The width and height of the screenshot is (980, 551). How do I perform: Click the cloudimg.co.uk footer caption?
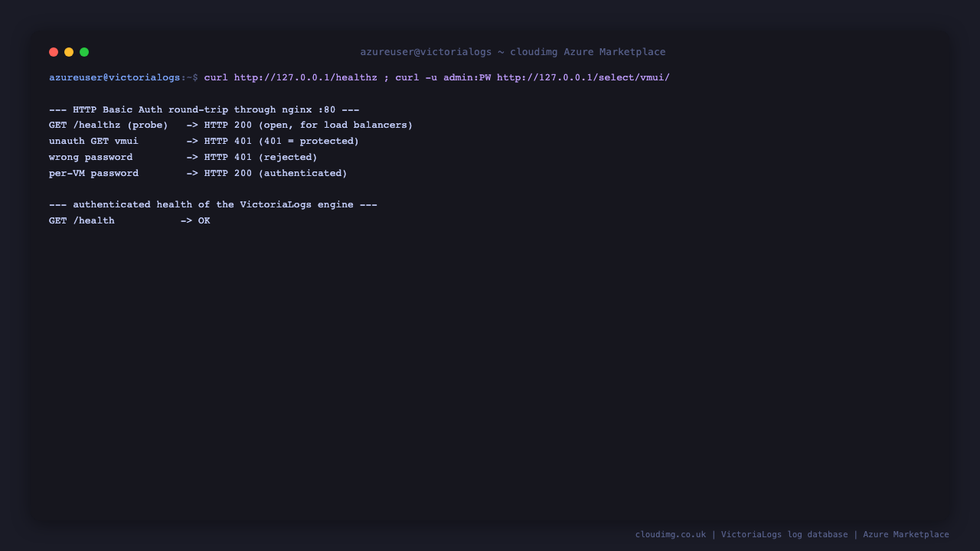tap(792, 535)
